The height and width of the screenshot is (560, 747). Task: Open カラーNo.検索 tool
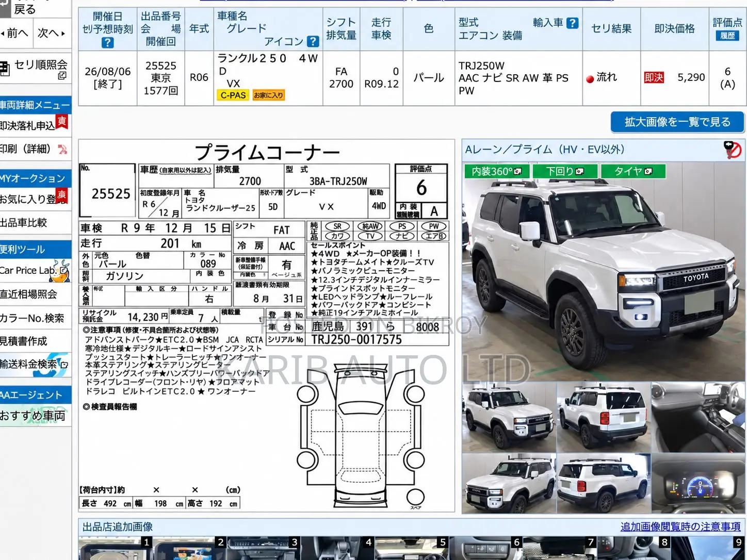32,318
